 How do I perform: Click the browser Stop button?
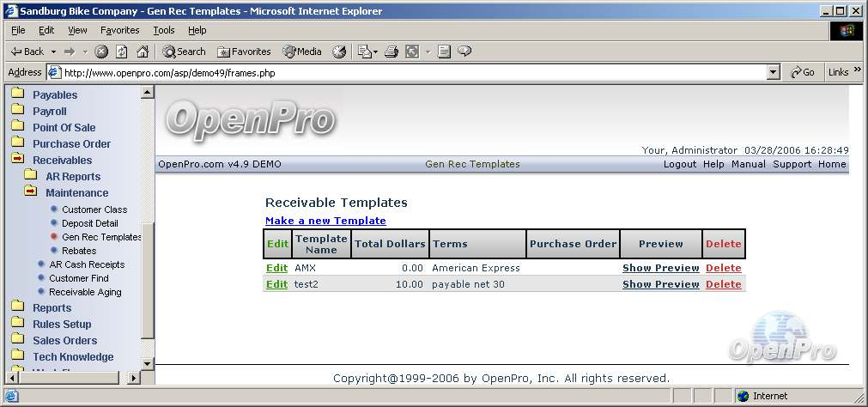point(101,52)
